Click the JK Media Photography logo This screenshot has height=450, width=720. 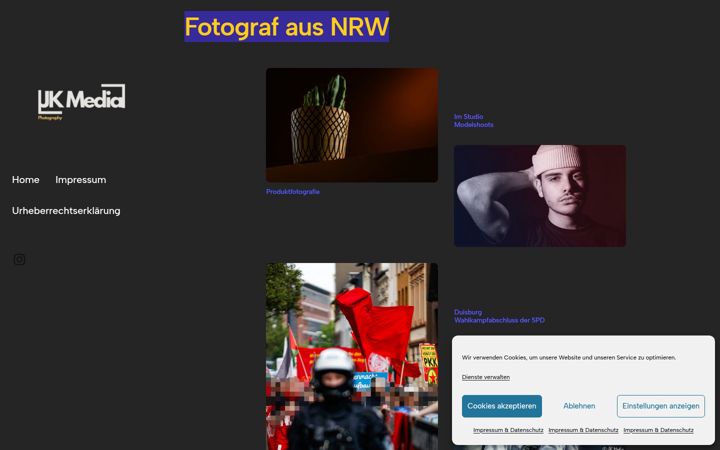click(81, 102)
